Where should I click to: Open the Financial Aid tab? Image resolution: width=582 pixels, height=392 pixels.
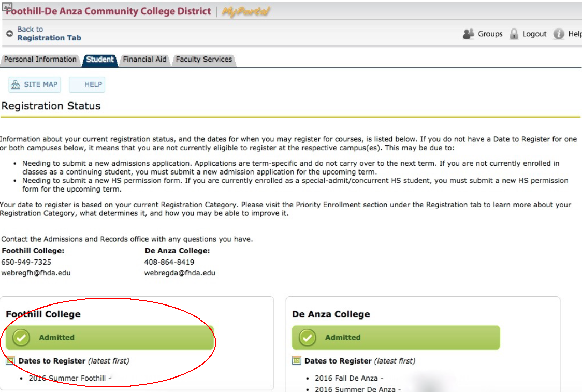145,60
